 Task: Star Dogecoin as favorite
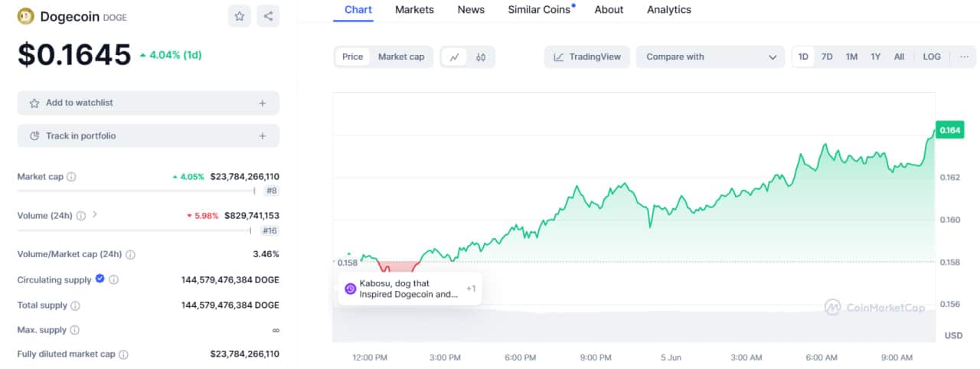[x=240, y=15]
